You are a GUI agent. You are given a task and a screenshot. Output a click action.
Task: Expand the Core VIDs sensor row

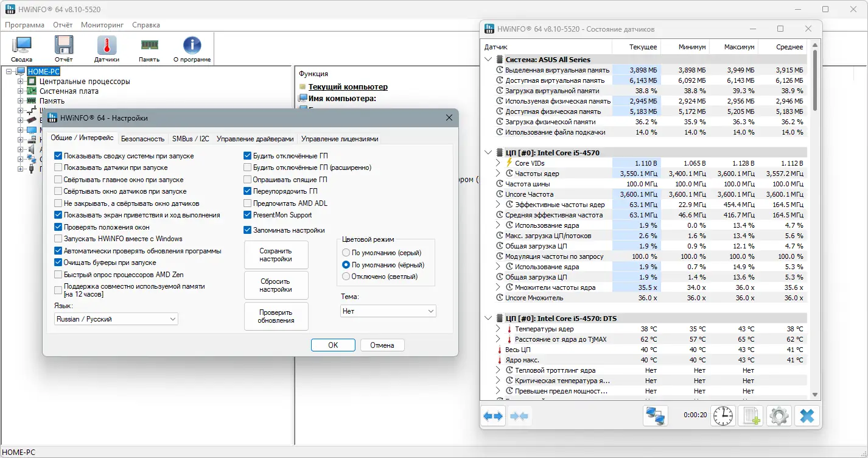pyautogui.click(x=498, y=163)
